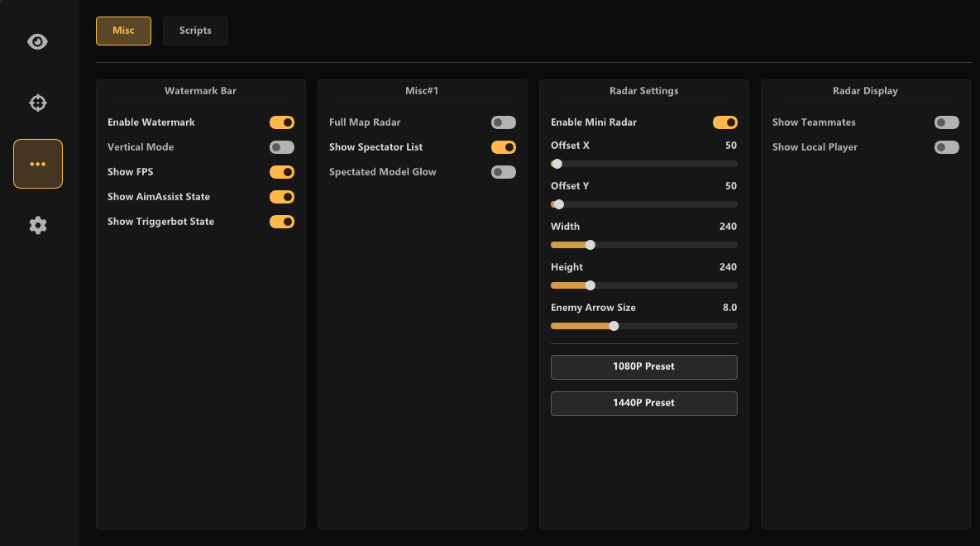The width and height of the screenshot is (980, 546).
Task: Click the Height slider handle
Action: click(590, 285)
